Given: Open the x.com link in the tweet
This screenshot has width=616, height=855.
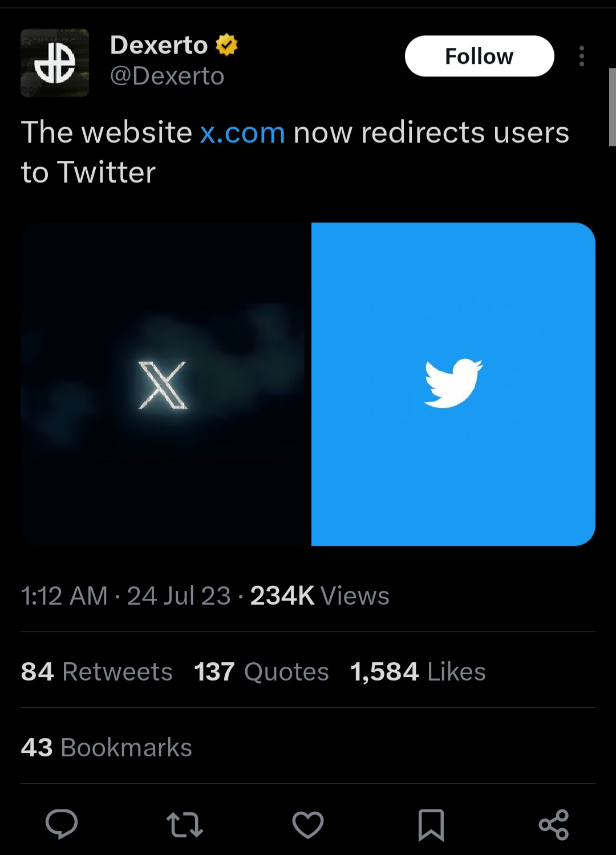Looking at the screenshot, I should [242, 133].
